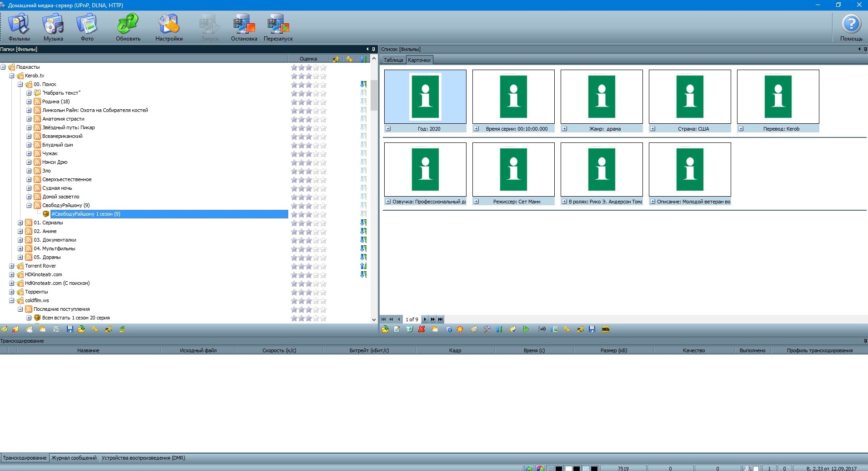Toggle plus box on 'Страна: США' card
The image size is (868, 471).
tap(653, 129)
